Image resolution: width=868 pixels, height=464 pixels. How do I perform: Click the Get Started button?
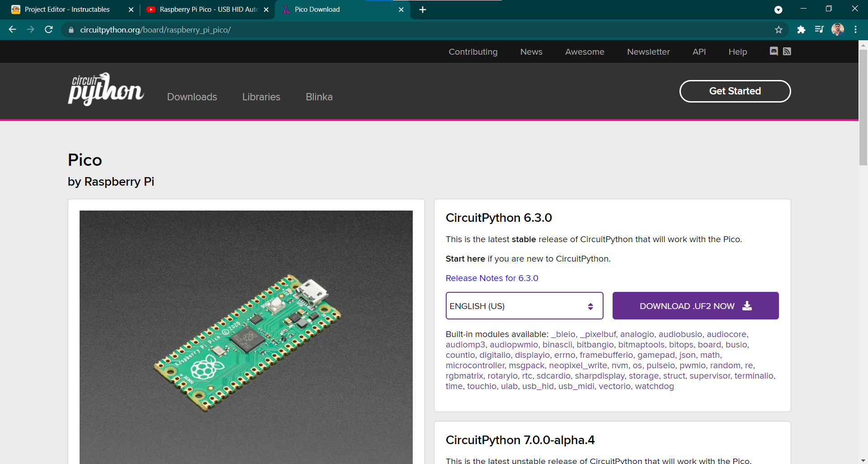tap(735, 91)
